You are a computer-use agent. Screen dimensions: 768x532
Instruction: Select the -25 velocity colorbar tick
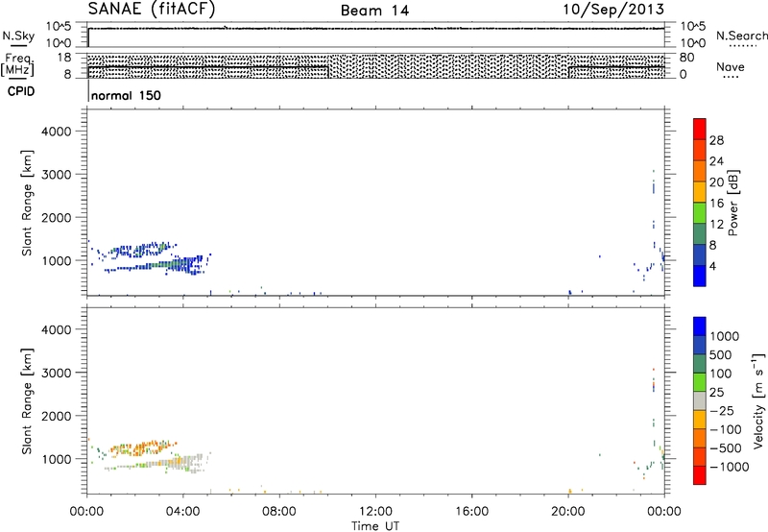[x=722, y=411]
